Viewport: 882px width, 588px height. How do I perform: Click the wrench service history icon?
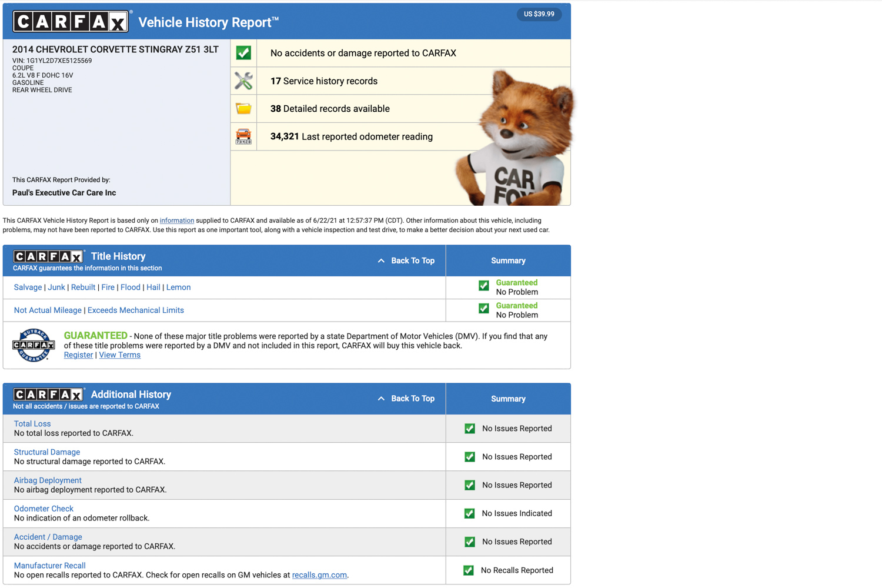click(x=243, y=81)
